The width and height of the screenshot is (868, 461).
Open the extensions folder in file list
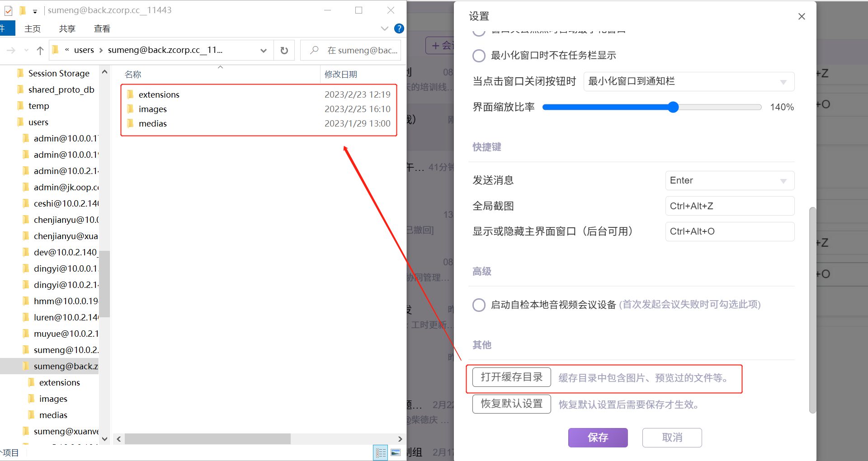[x=159, y=94]
